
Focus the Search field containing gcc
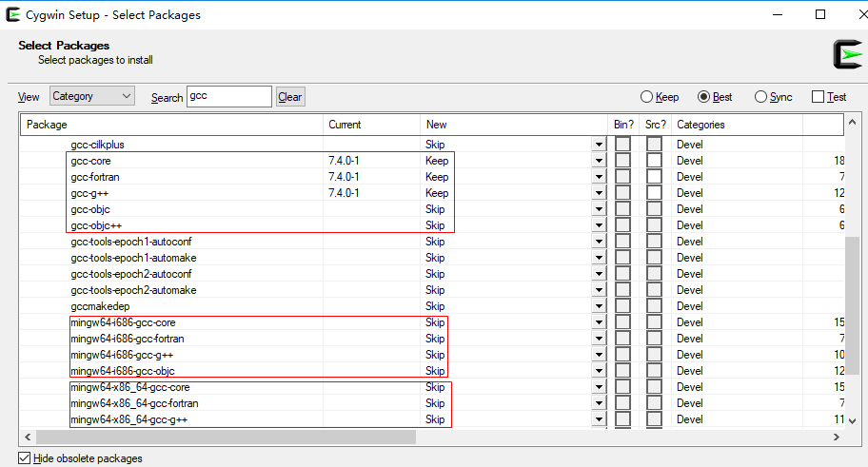(229, 96)
